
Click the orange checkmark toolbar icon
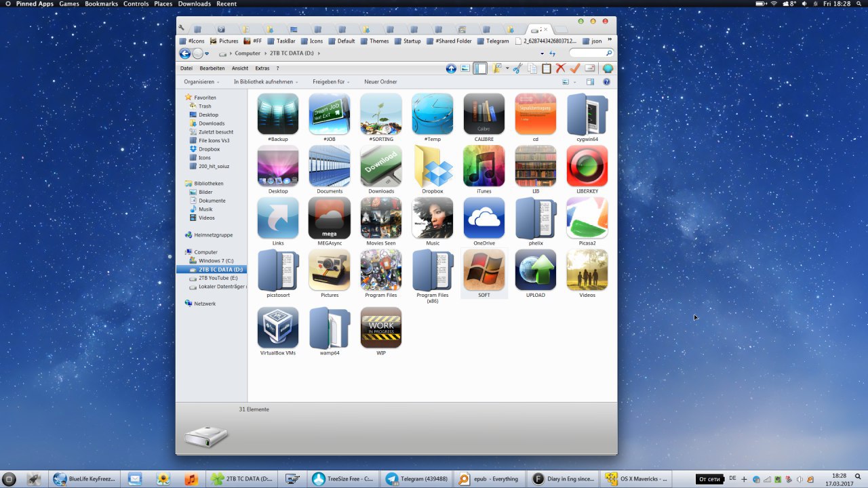click(575, 68)
